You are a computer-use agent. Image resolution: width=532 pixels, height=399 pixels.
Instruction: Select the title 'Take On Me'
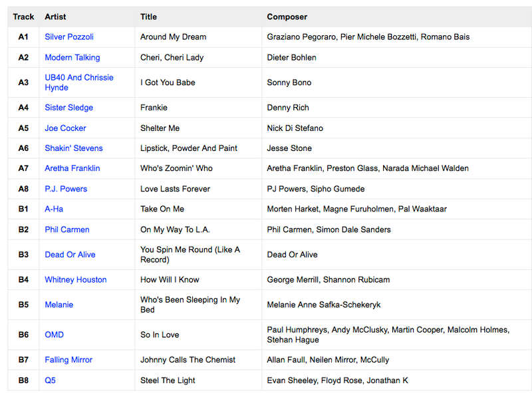tap(162, 209)
